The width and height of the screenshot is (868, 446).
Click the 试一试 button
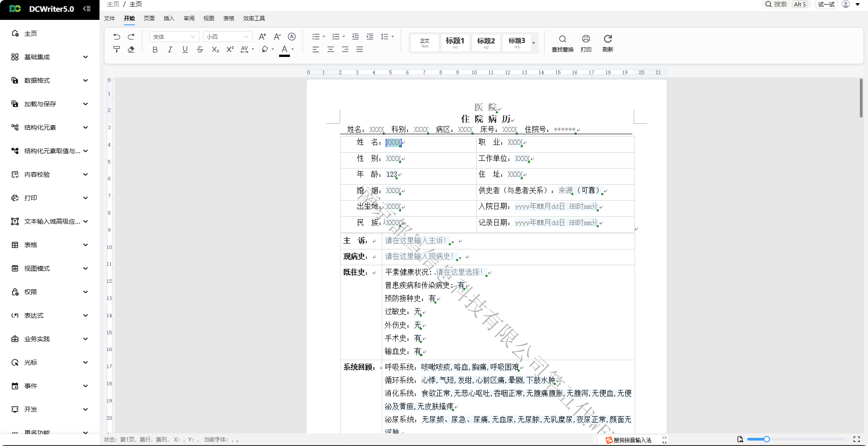coord(826,5)
